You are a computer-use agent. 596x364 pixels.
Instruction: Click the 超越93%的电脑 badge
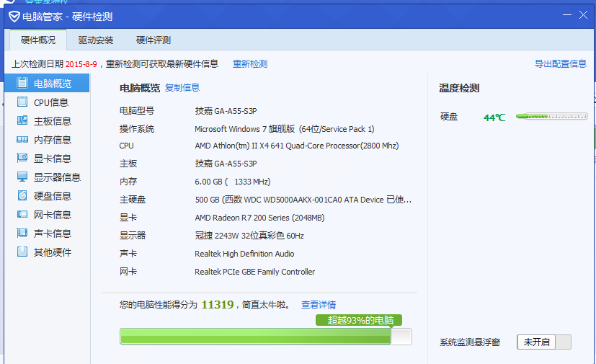[359, 320]
